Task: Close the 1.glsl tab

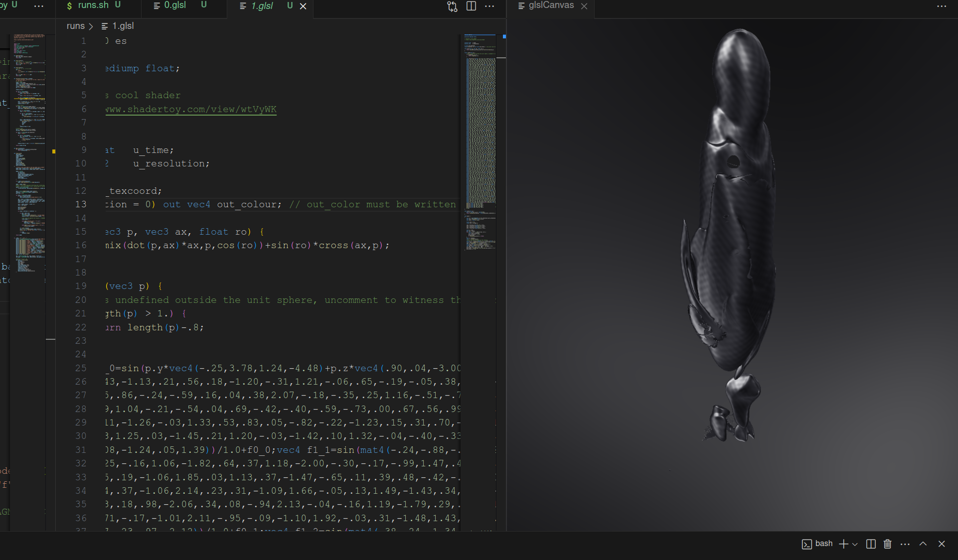Action: 303,6
